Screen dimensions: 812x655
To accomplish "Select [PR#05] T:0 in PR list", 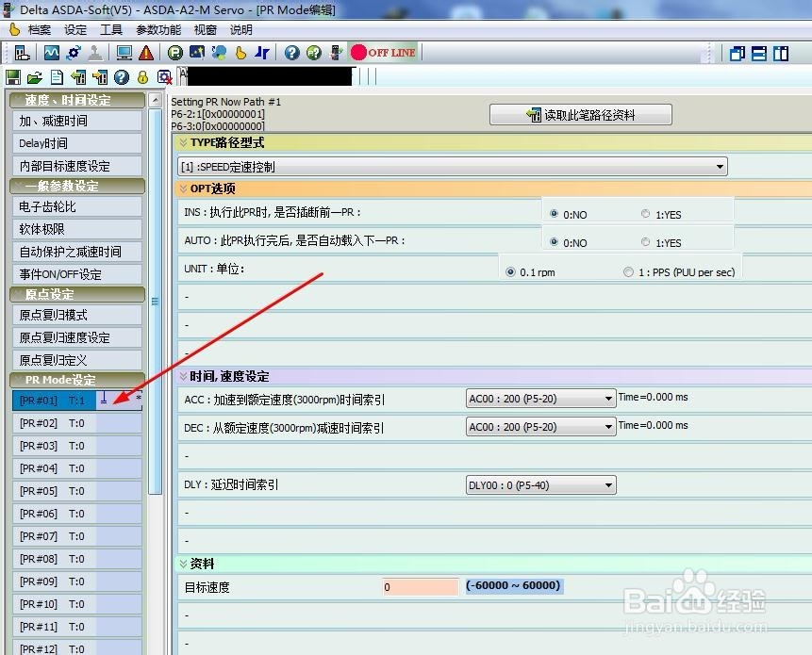I will point(77,491).
